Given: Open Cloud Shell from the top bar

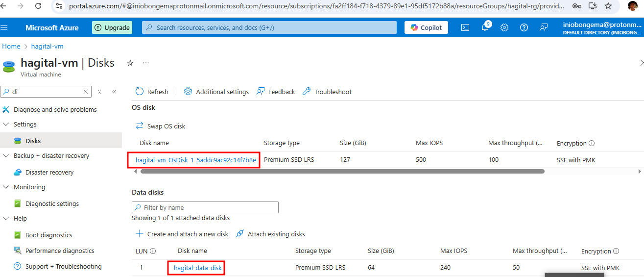Looking at the screenshot, I should 465,27.
